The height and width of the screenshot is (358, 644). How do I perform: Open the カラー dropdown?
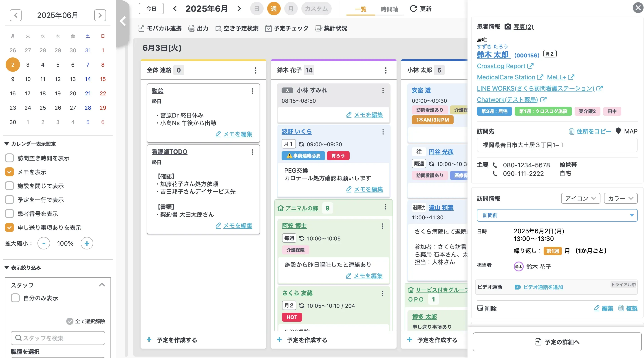coord(620,199)
